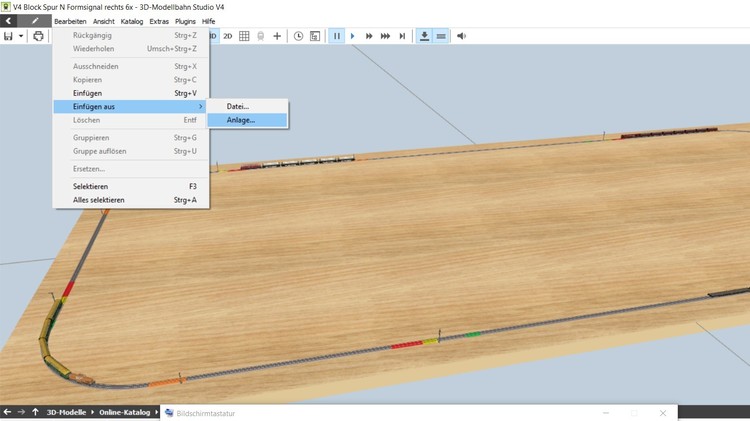Click Gruppieren menu entry
Image resolution: width=750 pixels, height=421 pixels.
pyautogui.click(x=131, y=137)
